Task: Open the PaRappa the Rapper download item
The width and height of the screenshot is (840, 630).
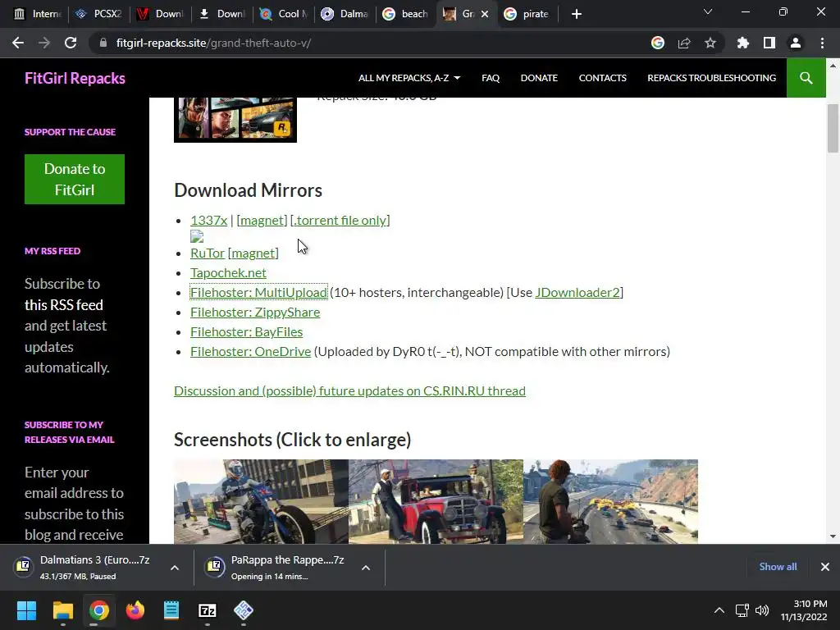Action: coord(279,568)
